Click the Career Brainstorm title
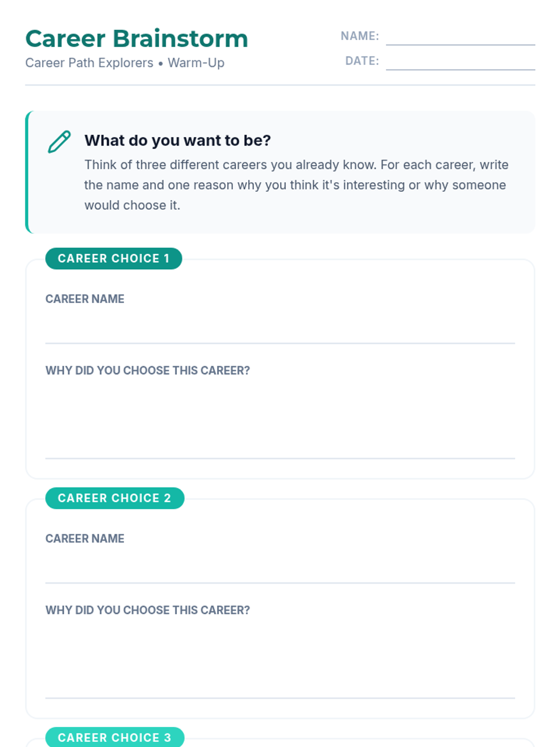 (137, 38)
